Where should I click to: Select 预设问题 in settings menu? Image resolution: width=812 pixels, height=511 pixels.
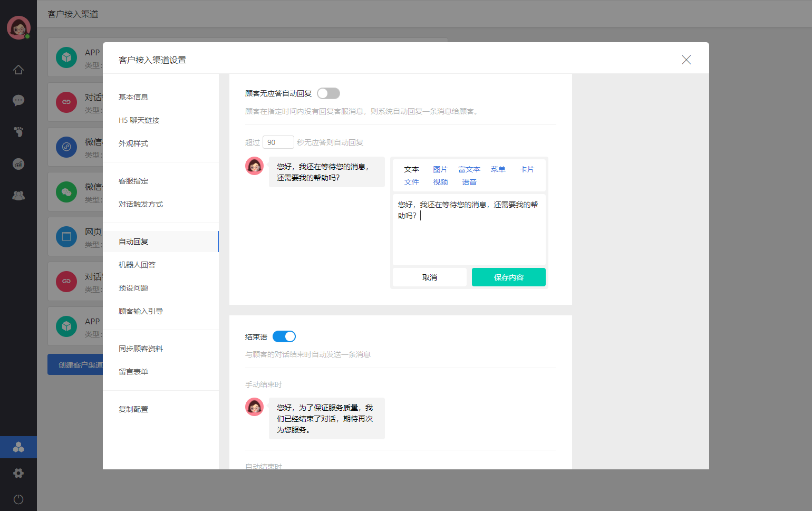tap(161, 288)
